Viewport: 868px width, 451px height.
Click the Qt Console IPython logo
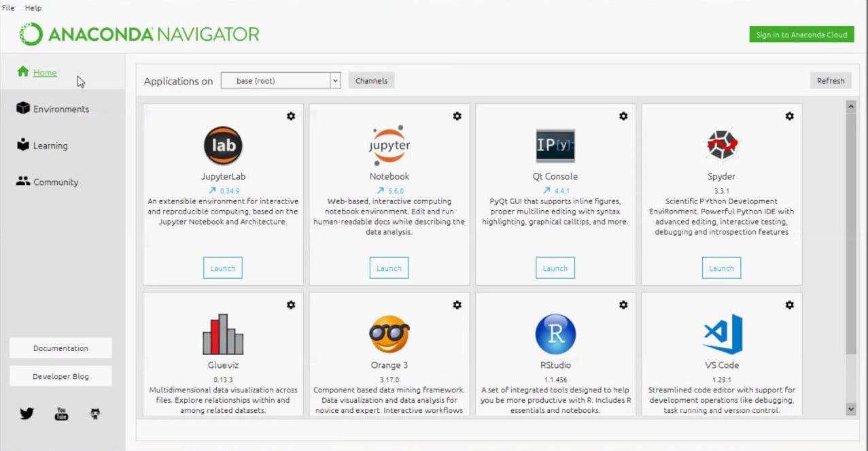[x=555, y=146]
